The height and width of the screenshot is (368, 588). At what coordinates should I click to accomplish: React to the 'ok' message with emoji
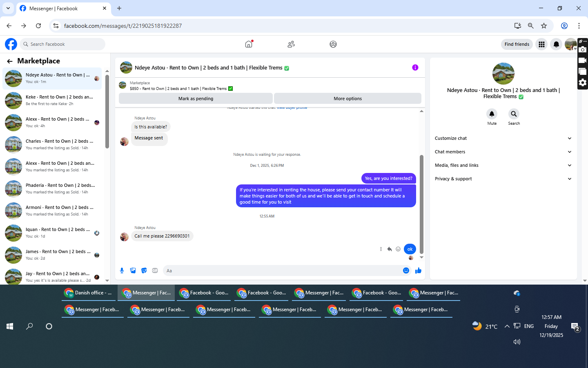point(398,249)
